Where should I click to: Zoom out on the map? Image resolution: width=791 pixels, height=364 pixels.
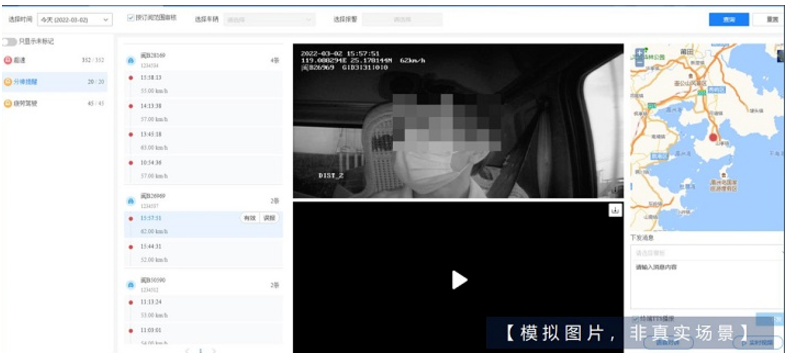tap(640, 62)
